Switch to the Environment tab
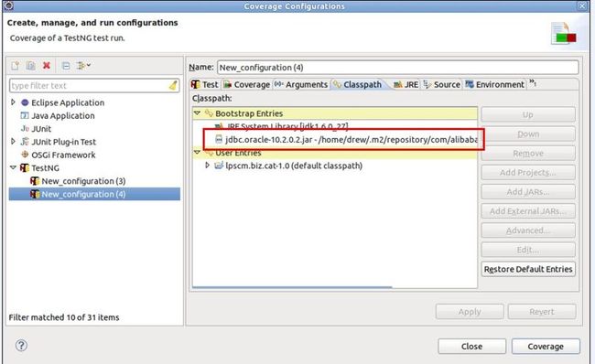Screen dimensions: 595x364 click(x=495, y=84)
